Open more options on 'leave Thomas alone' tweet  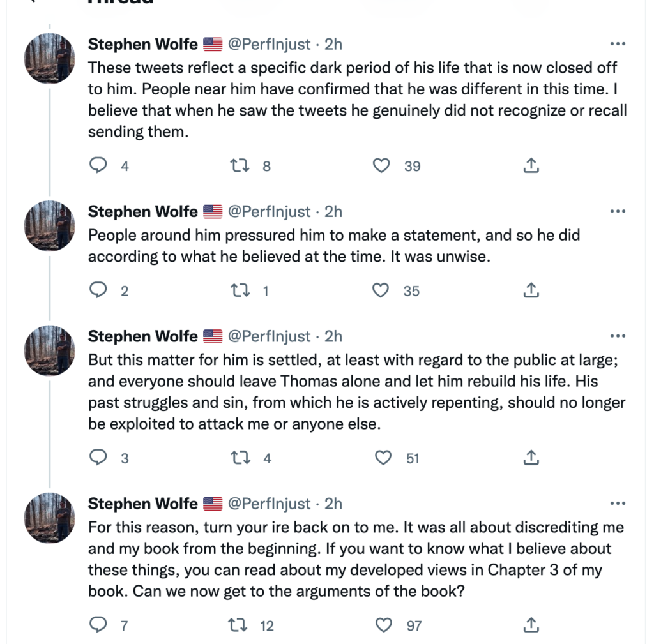[x=618, y=336]
